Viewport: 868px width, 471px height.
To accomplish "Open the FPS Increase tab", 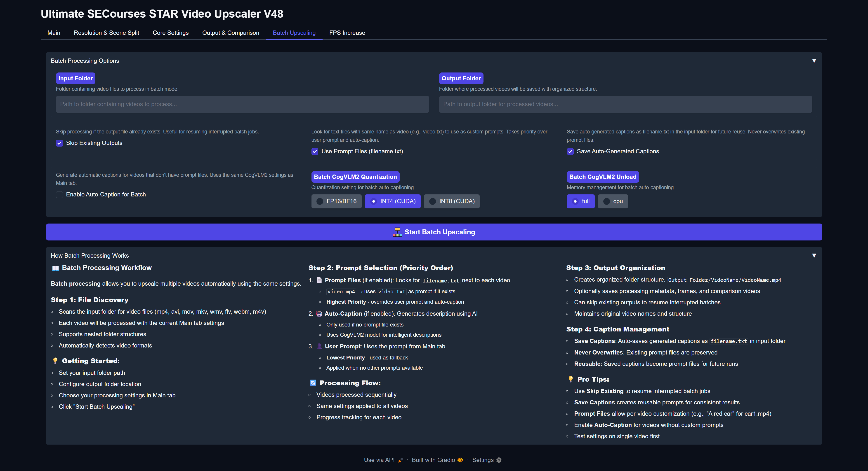I will 347,33.
